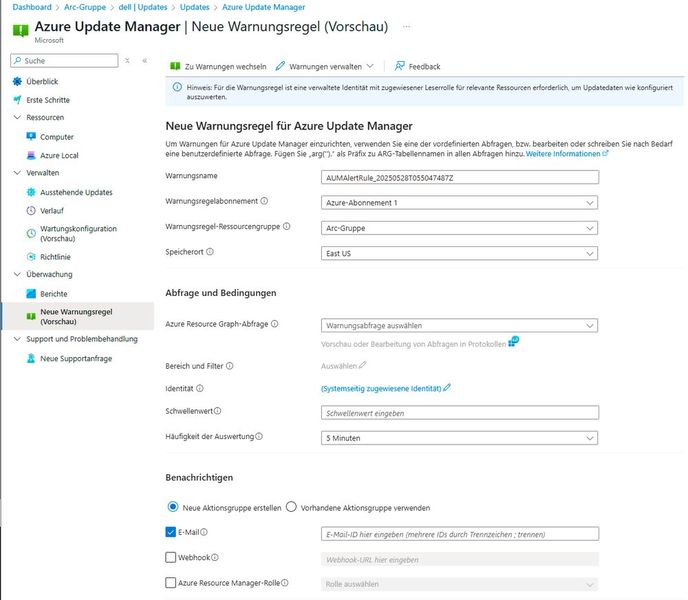The width and height of the screenshot is (688, 600).
Task: Click the pencil icon after Systemseitig zugewiesene Identität
Action: click(x=447, y=388)
